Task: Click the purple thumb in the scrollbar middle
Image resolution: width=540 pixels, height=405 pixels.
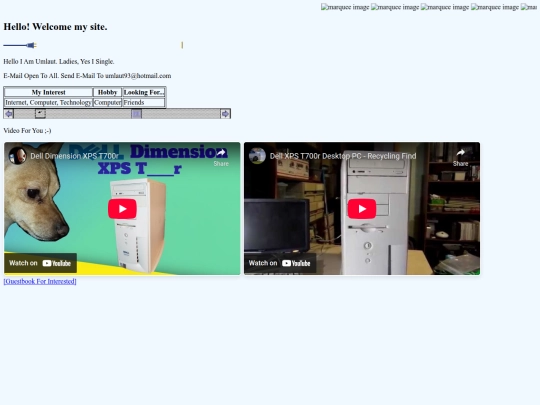Action: tap(136, 114)
